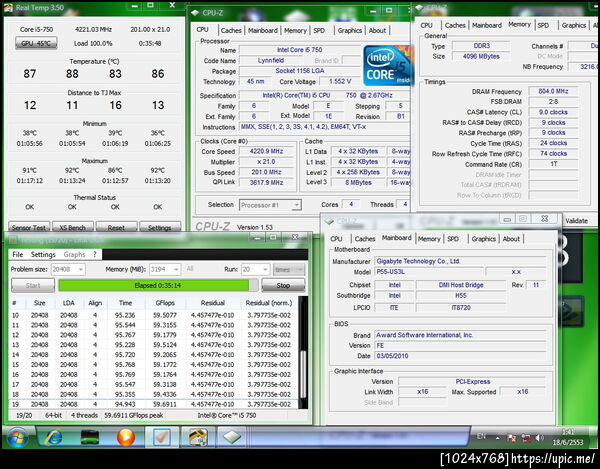The height and width of the screenshot is (469, 600).
Task: Open Graphics tab in Mainboard CPU-Z window
Action: click(484, 239)
